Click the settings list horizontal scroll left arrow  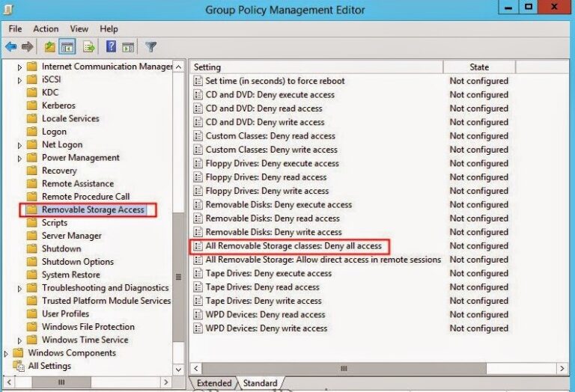[196, 369]
